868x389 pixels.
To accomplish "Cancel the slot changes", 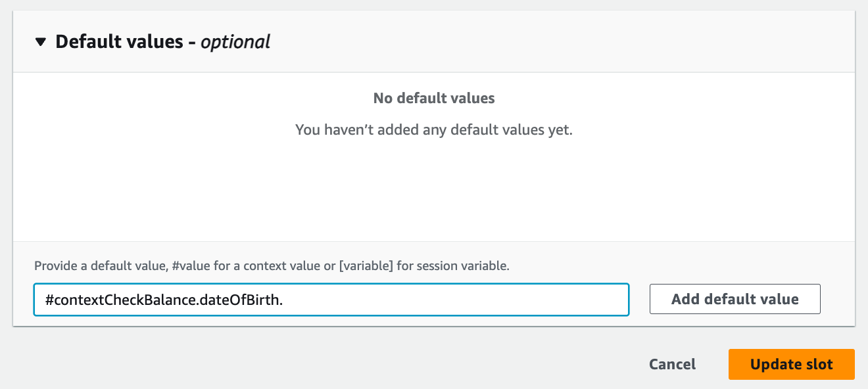I will click(672, 364).
